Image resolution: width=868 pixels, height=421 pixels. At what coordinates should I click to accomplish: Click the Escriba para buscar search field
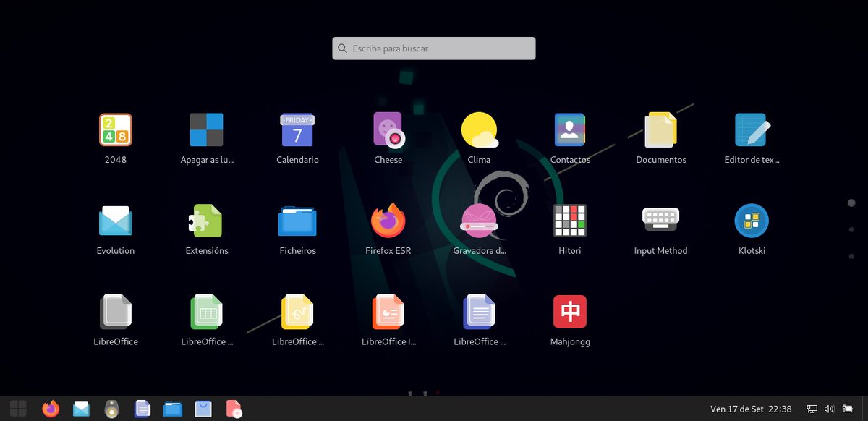click(433, 48)
